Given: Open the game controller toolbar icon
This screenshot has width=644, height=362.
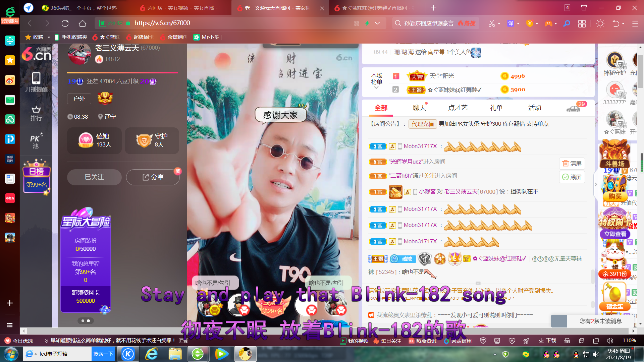Looking at the screenshot, I should click(x=548, y=23).
